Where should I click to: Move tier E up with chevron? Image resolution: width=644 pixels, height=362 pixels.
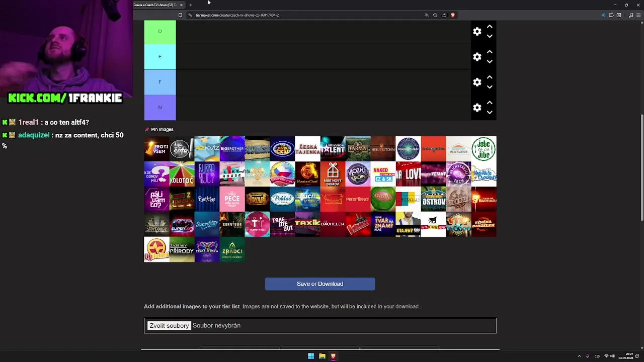point(490,51)
